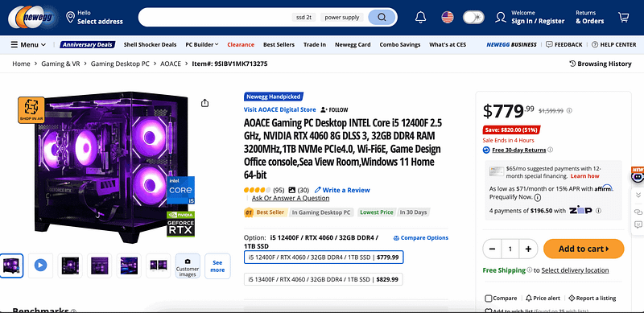Viewport: 644px width, 313px height.
Task: Click the Follow store icon
Action: 324,109
